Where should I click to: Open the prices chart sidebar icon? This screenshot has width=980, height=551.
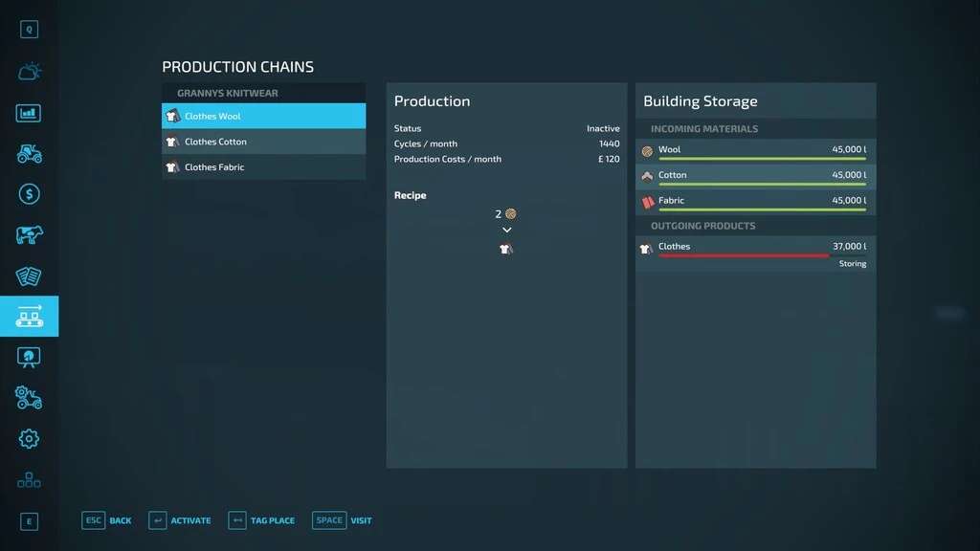29,113
